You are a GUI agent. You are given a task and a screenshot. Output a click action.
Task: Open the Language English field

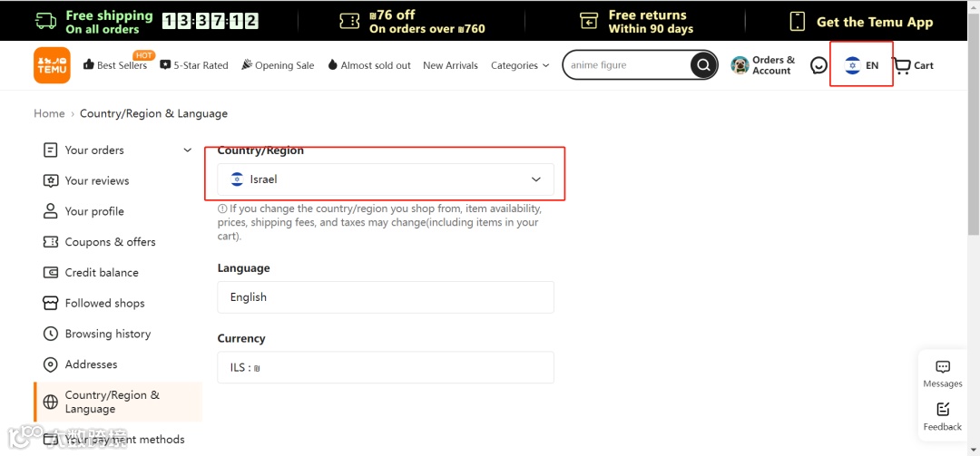[x=386, y=297]
